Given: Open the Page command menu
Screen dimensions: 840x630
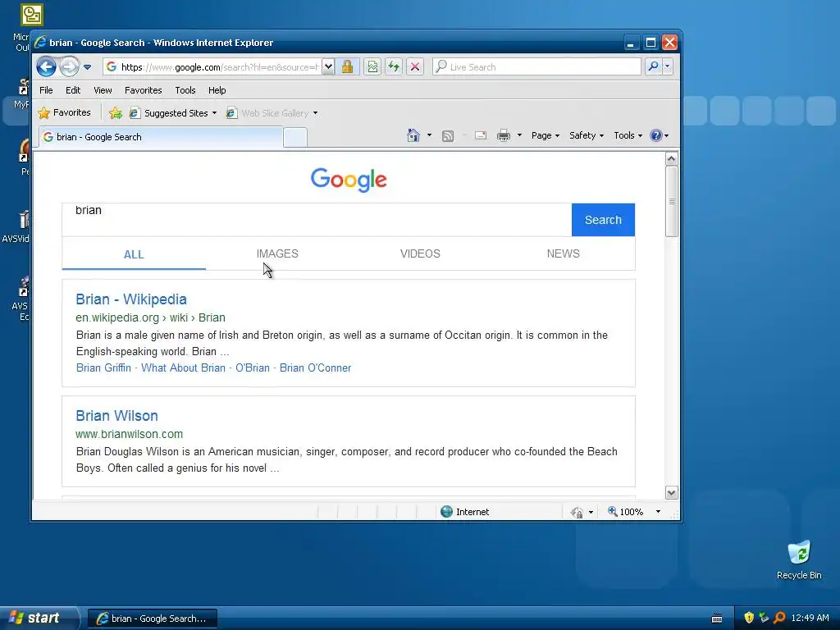Looking at the screenshot, I should (546, 135).
